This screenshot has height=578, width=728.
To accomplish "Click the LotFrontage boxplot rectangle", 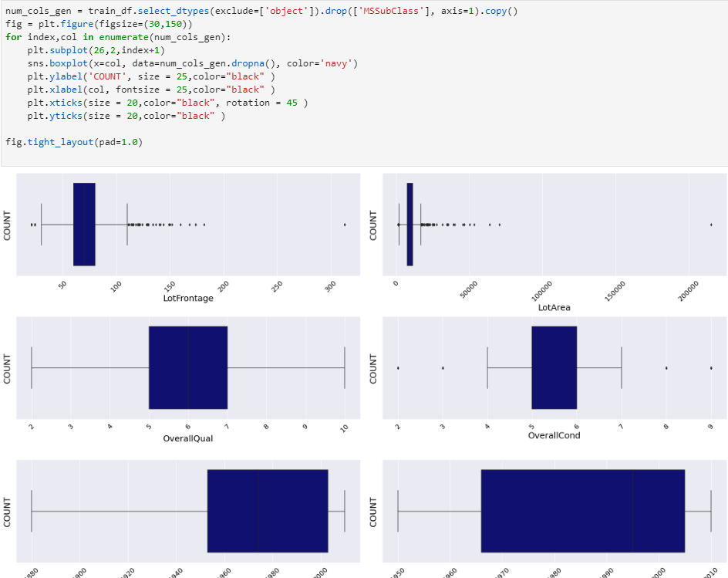I will (83, 223).
